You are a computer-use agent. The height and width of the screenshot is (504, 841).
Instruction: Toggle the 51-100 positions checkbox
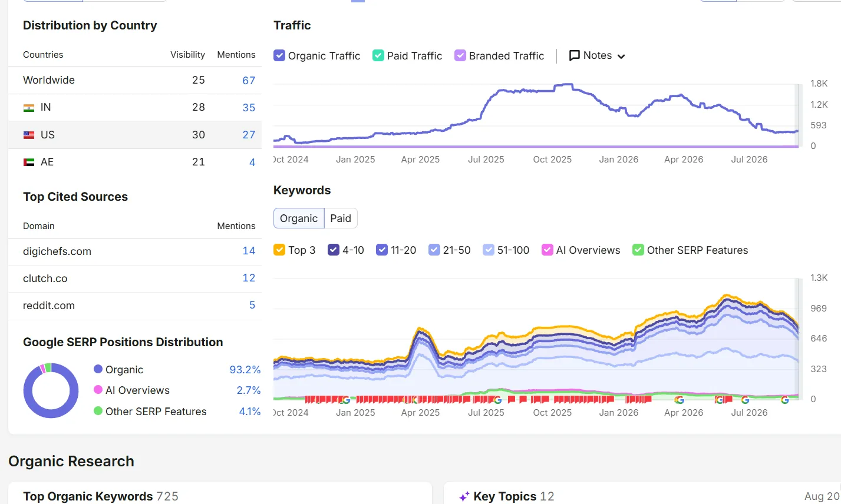(489, 250)
